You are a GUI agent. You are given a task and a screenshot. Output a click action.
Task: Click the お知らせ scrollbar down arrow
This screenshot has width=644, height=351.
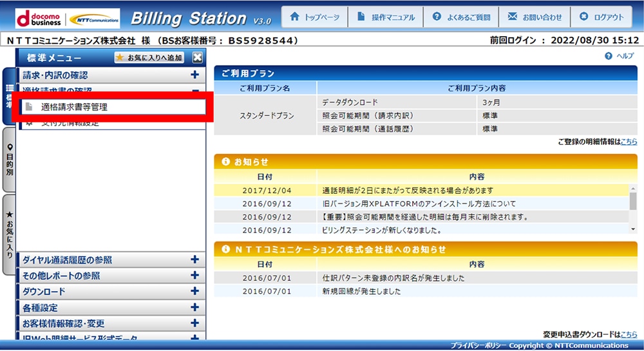(633, 229)
